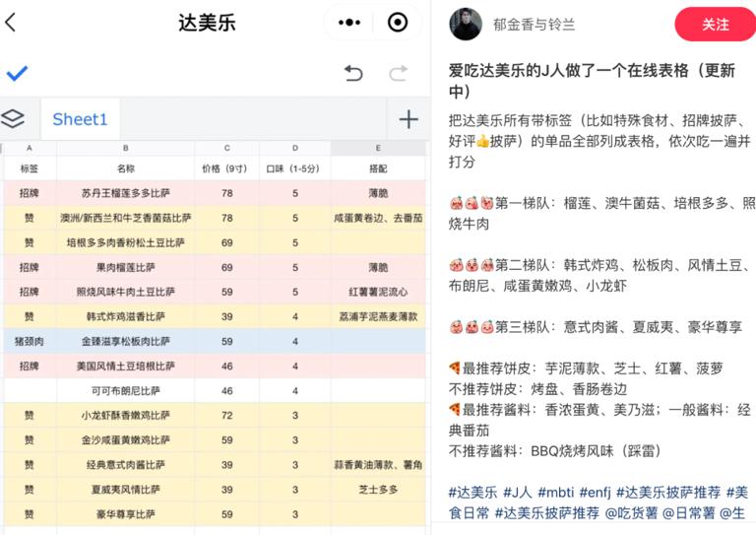Select the 价格（9寸）header cell
This screenshot has width=756, height=535.
point(227,168)
